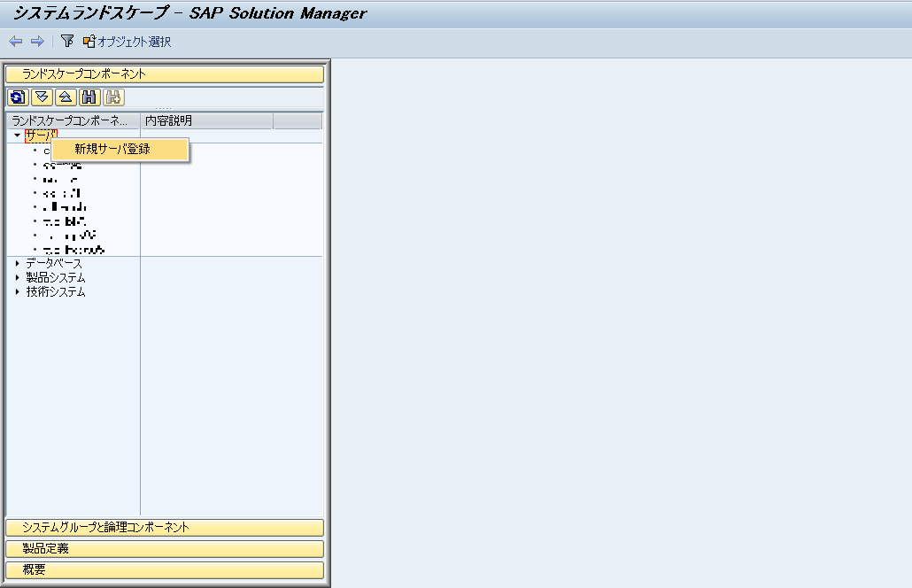Click the refresh tree icon
912x588 pixels.
[18, 97]
